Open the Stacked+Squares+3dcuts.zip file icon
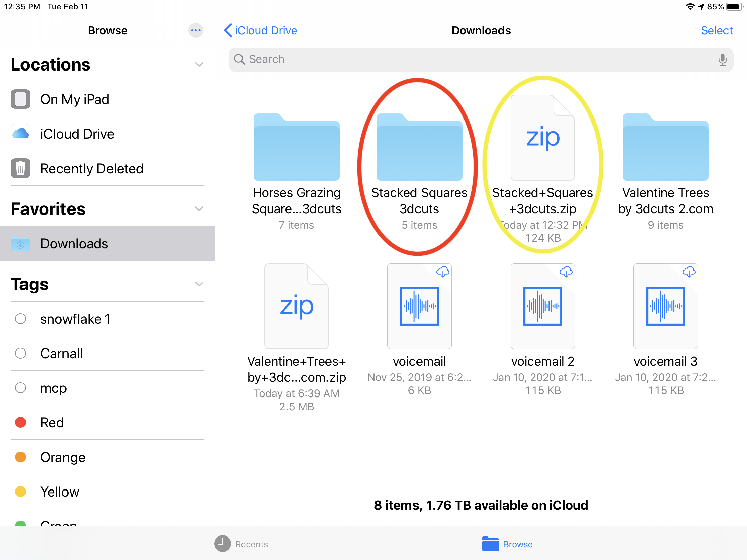This screenshot has width=747, height=560. 542,138
